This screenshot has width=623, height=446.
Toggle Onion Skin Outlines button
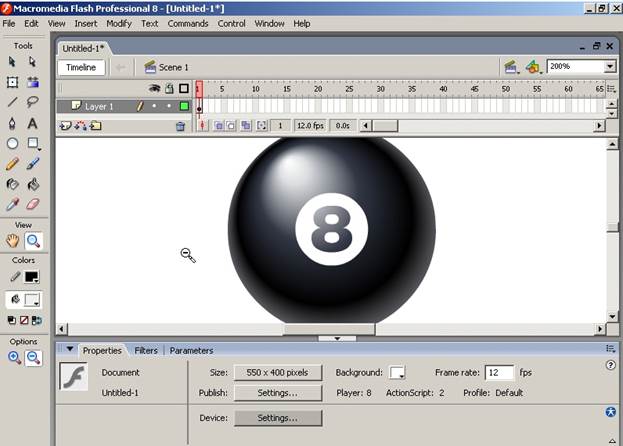tap(231, 125)
